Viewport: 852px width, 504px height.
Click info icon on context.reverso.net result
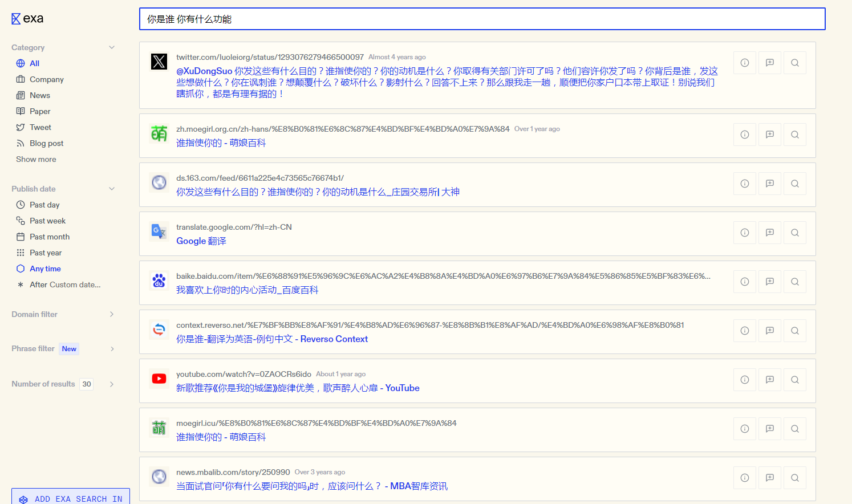pos(745,331)
